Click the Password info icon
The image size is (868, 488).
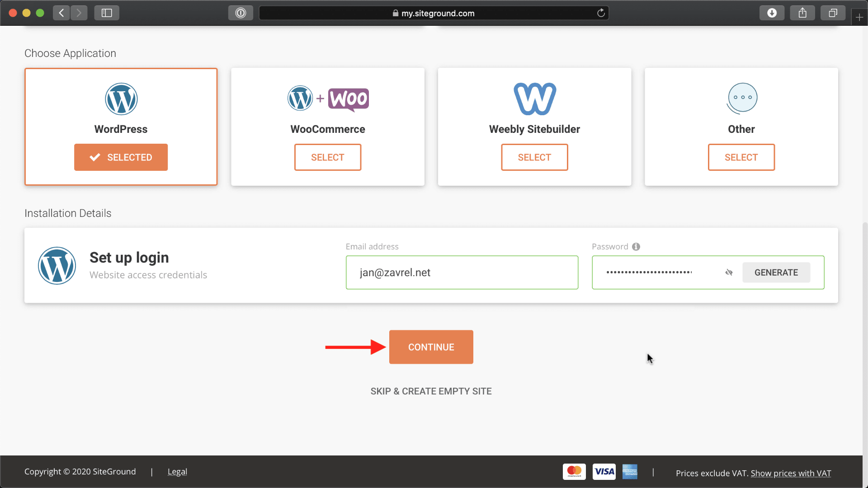click(636, 247)
